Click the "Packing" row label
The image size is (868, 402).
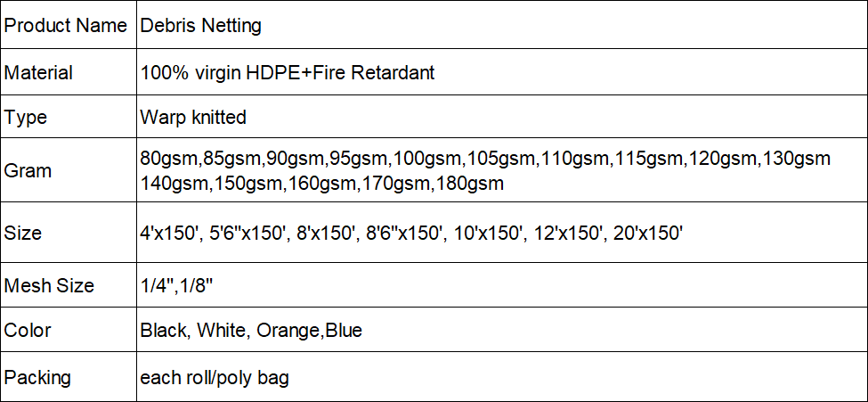pyautogui.click(x=37, y=377)
